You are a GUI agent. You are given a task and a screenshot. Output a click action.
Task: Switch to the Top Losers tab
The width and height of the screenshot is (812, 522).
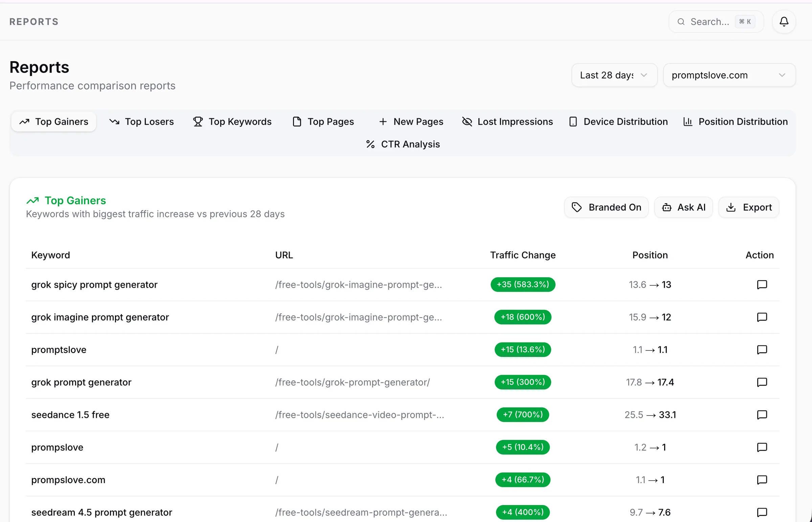[x=141, y=121]
